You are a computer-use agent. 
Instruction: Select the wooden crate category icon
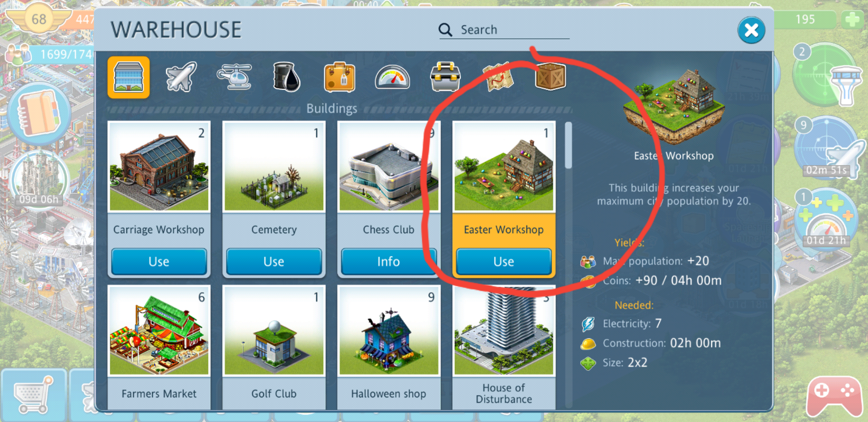coord(551,76)
